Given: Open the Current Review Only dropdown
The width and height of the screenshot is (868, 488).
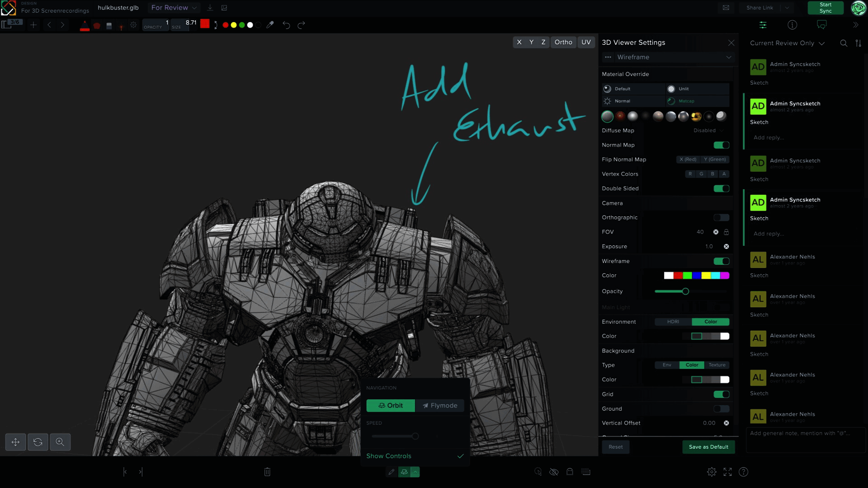Looking at the screenshot, I should [787, 43].
